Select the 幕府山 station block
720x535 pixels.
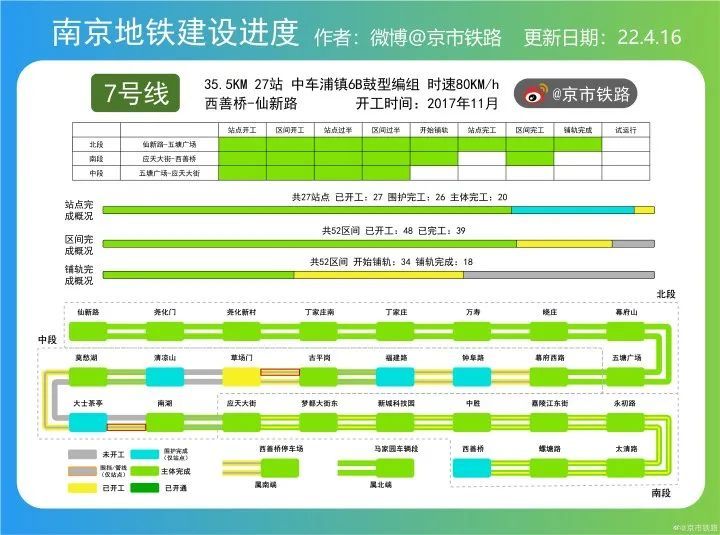point(625,332)
